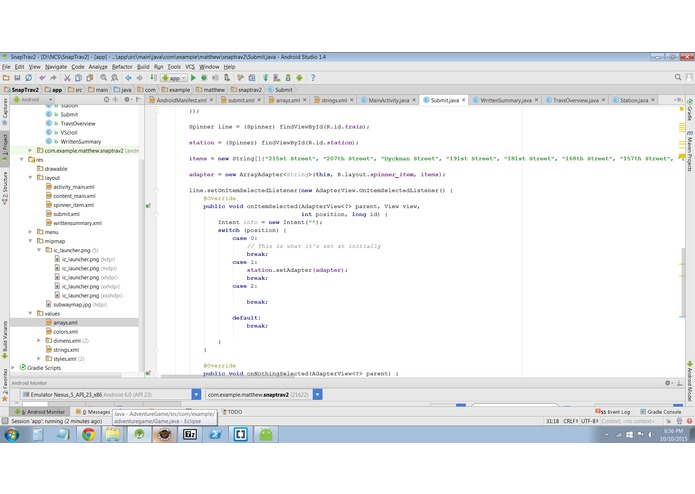Collapse the res folder in project tree

coord(21,159)
